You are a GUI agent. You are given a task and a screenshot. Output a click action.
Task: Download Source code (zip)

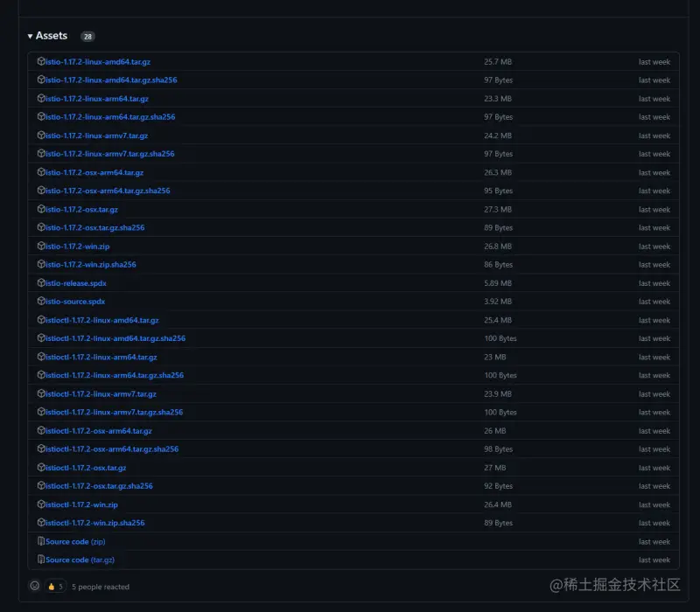pos(75,543)
